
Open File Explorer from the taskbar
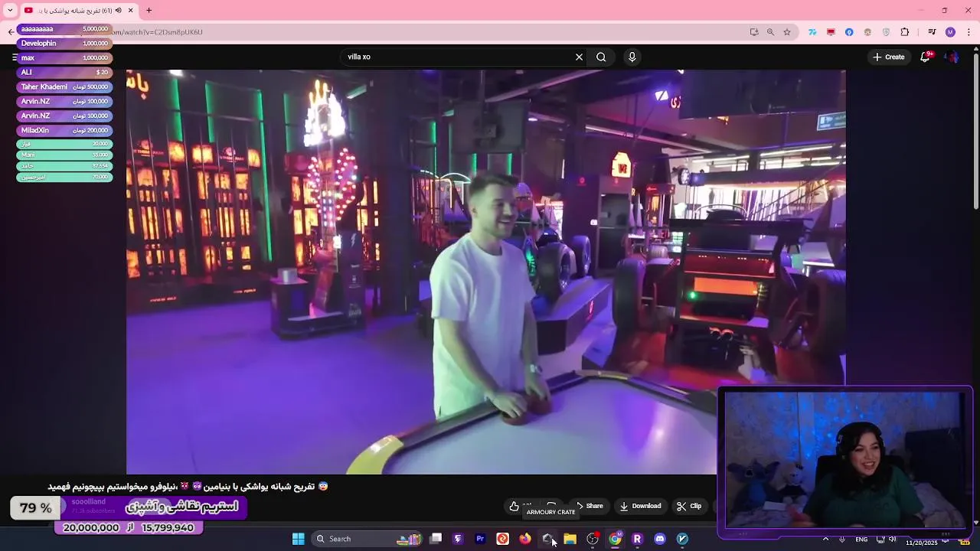click(x=570, y=539)
